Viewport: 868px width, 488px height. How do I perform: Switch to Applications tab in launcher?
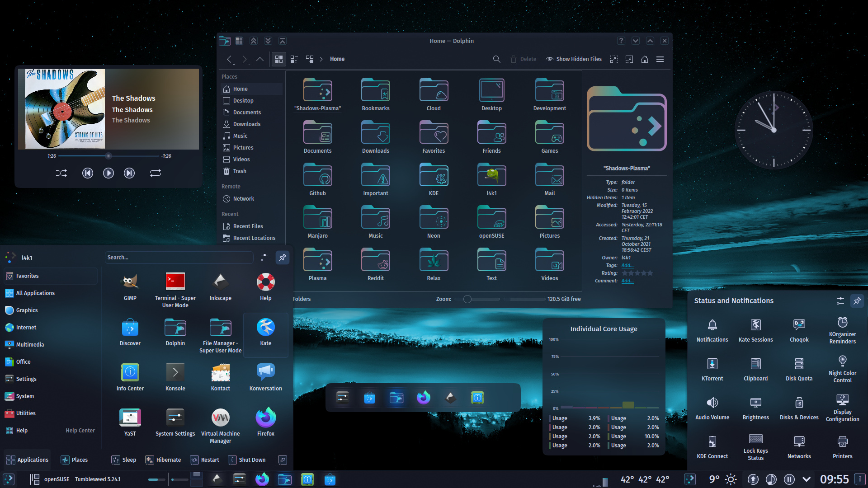coord(27,460)
